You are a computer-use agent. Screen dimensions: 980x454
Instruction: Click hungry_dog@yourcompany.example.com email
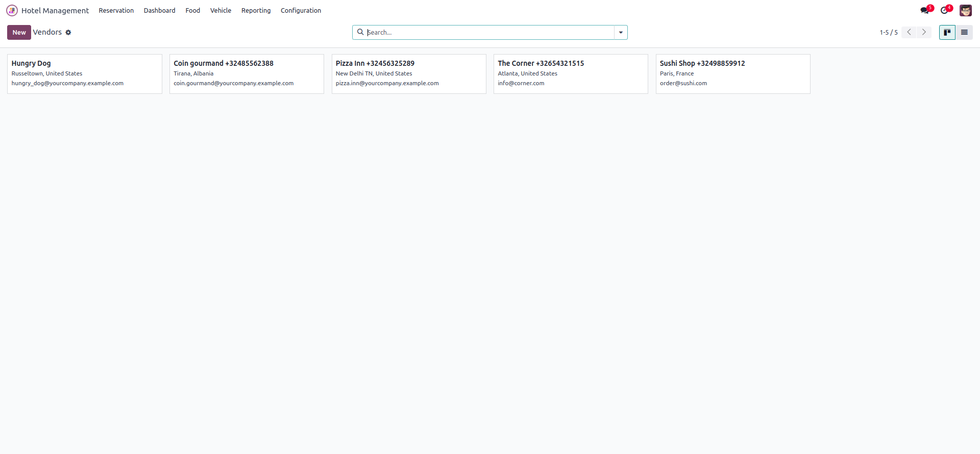point(67,83)
